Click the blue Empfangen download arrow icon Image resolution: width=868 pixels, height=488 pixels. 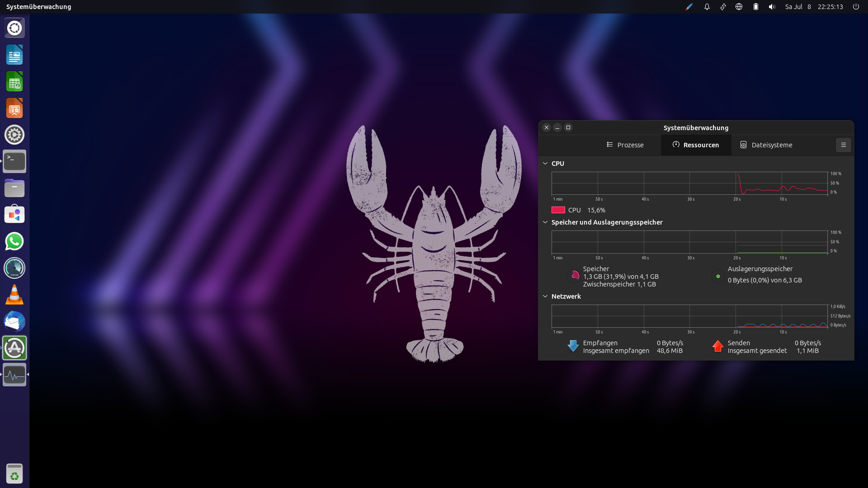point(573,346)
